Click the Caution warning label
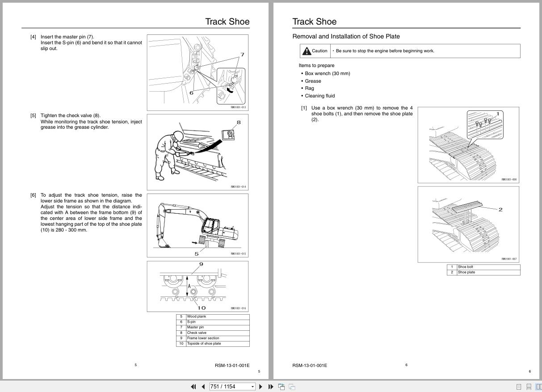542x392 pixels. 315,51
